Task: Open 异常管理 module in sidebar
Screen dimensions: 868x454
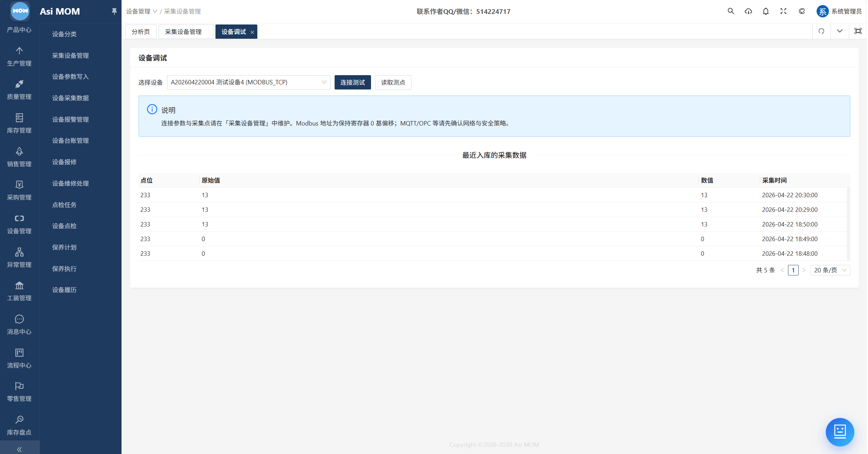Action: 19,258
